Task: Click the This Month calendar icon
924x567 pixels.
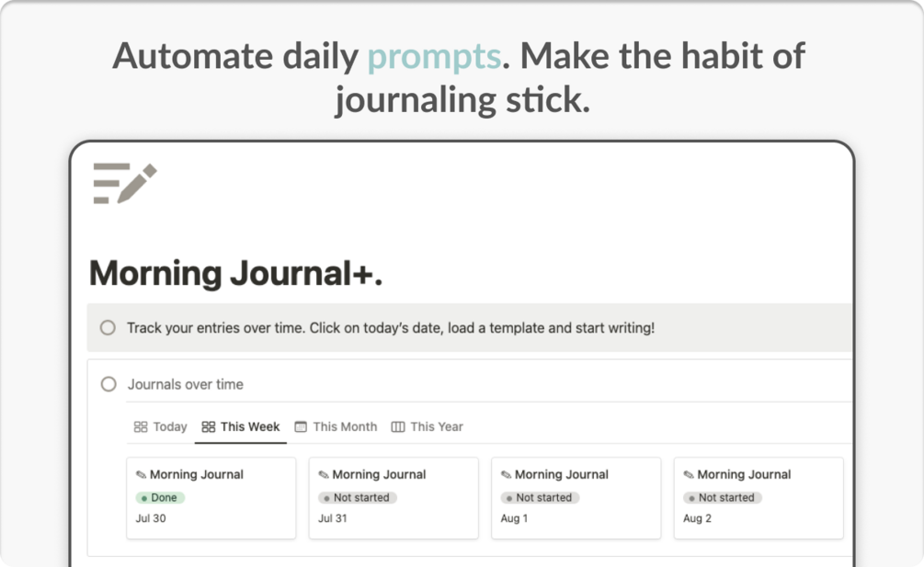Action: coord(301,427)
